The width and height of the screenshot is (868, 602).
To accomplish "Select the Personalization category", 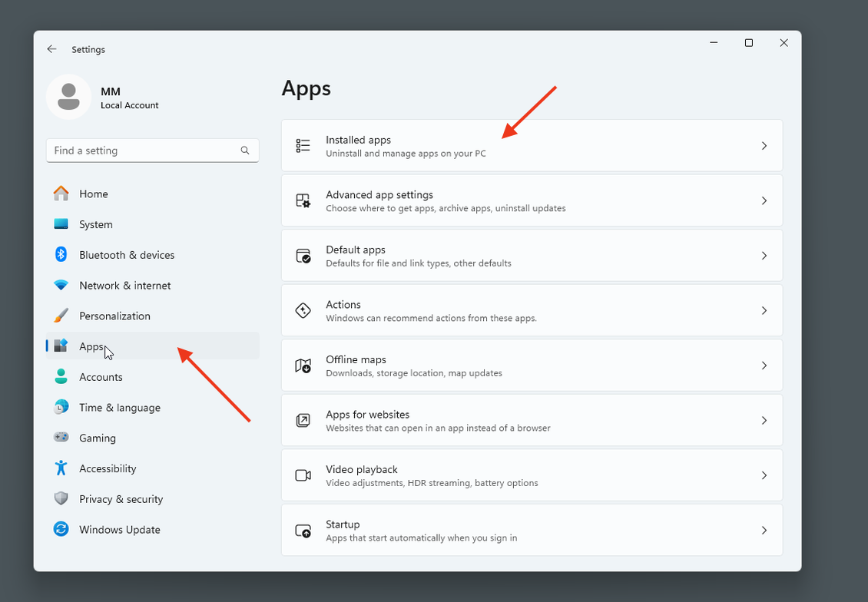I will pos(152,316).
